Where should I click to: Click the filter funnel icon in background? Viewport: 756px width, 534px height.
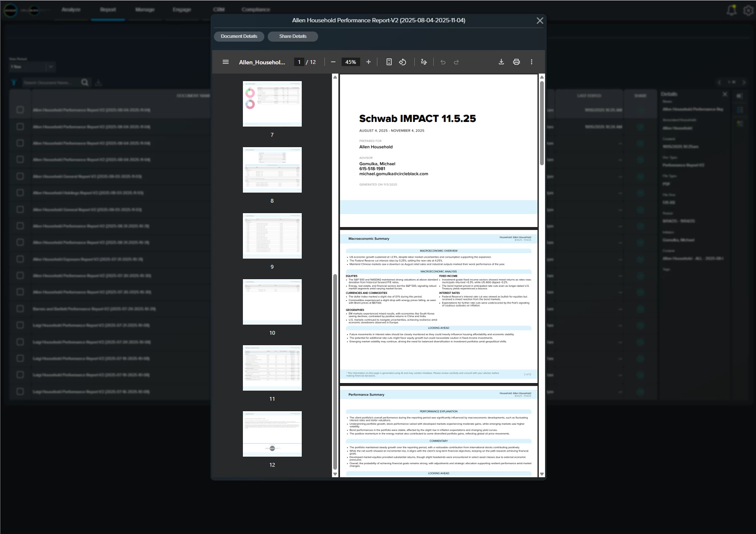pos(13,82)
